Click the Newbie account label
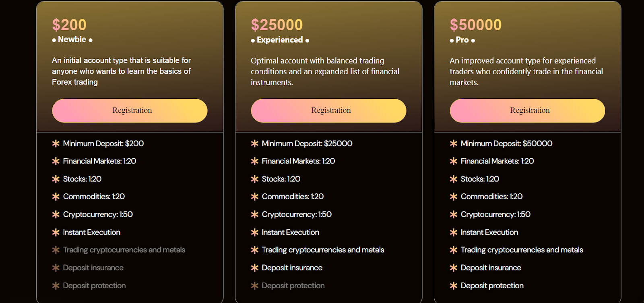The height and width of the screenshot is (303, 644). tap(72, 39)
